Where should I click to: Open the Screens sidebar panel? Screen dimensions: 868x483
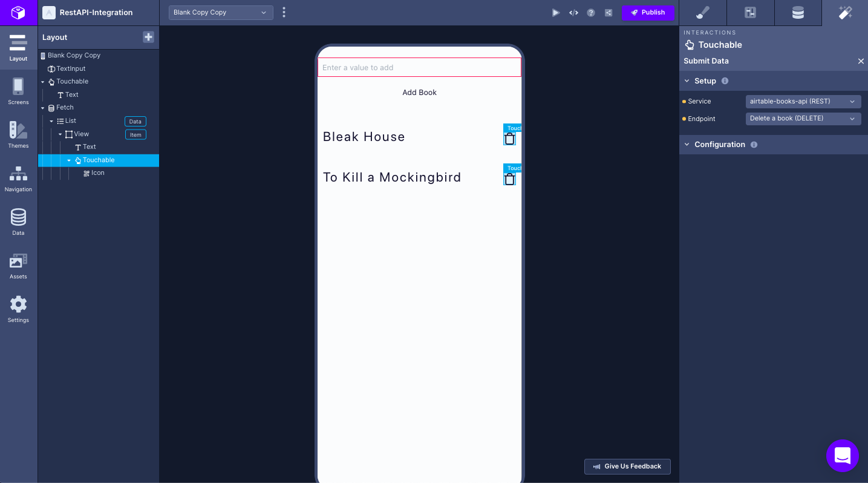pyautogui.click(x=18, y=91)
